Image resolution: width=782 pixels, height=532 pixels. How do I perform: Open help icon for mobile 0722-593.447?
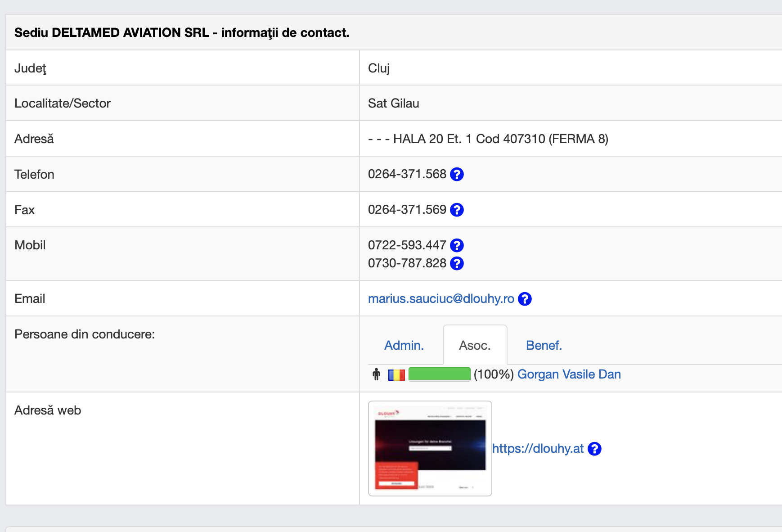coord(457,245)
